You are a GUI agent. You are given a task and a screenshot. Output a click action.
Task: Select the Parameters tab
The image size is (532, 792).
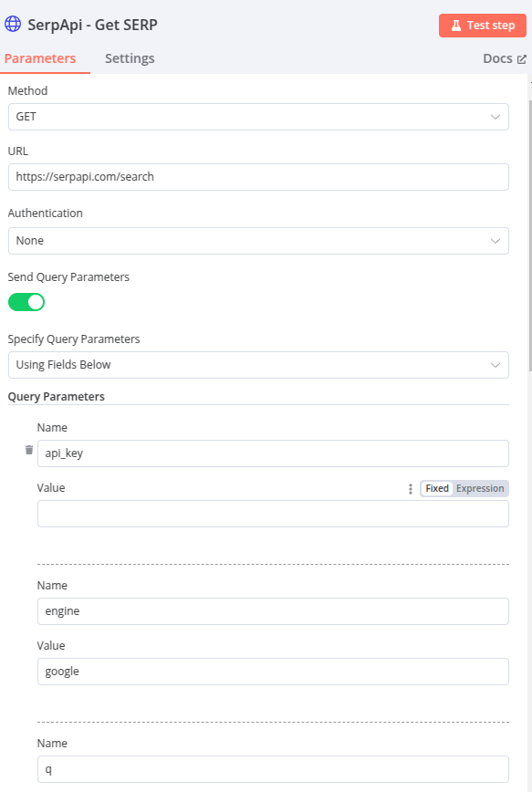tap(40, 58)
